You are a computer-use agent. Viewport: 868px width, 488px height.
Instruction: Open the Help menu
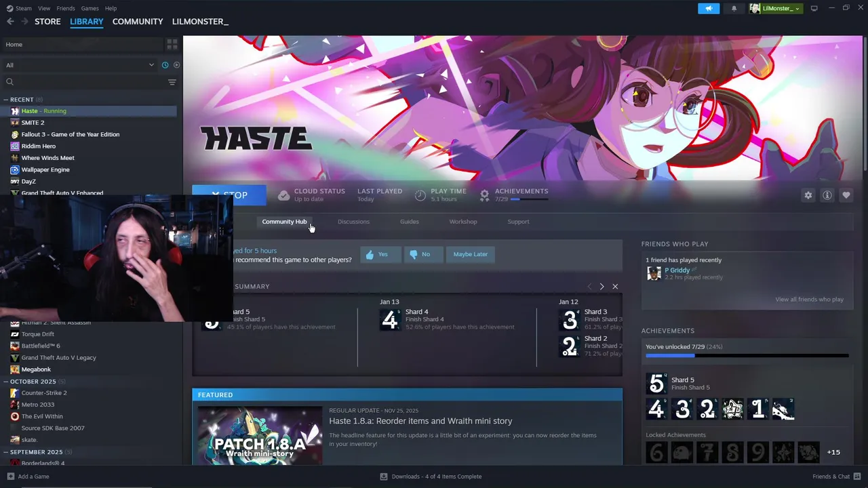tap(111, 8)
